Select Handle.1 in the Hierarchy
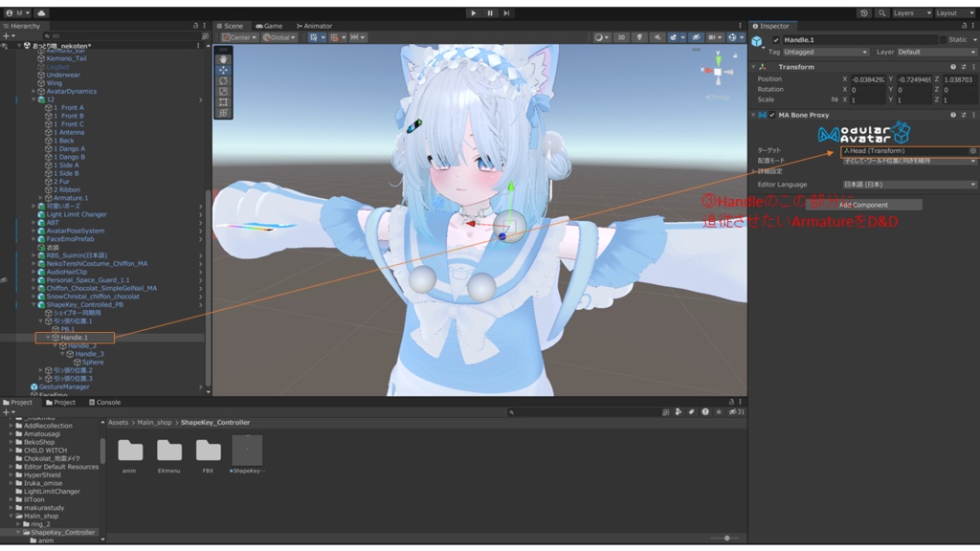The width and height of the screenshot is (980, 551). [74, 338]
